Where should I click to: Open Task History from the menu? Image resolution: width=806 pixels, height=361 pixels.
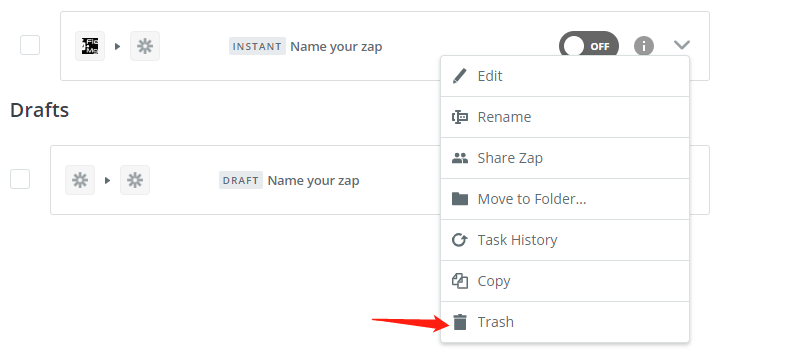[564, 240]
